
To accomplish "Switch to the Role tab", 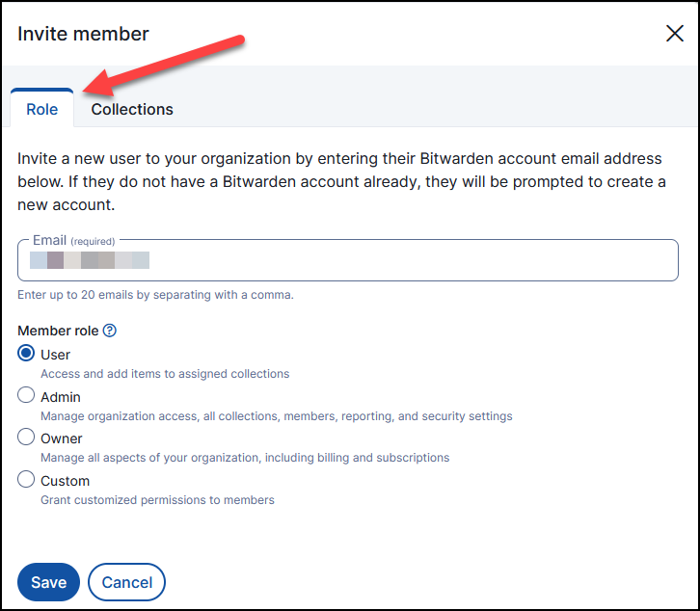I will 42,109.
